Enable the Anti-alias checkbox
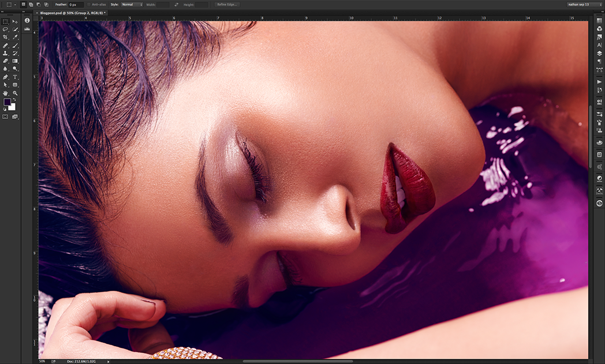This screenshot has width=605, height=364. [89, 5]
